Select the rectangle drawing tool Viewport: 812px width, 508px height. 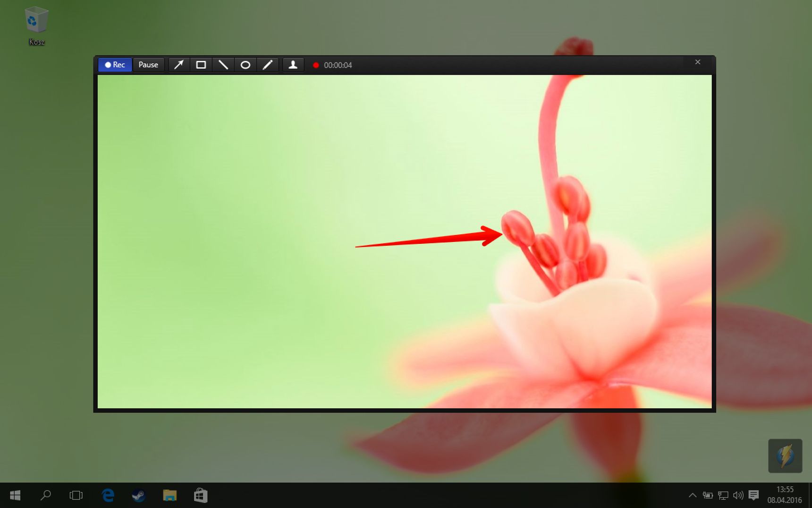tap(201, 65)
